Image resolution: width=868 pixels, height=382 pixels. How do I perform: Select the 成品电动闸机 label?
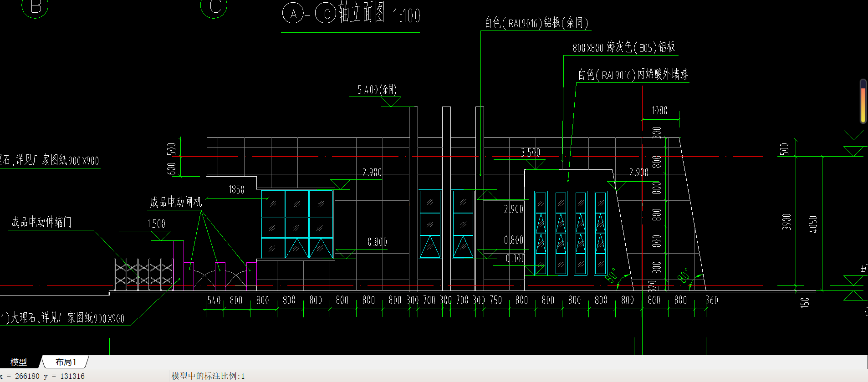(x=176, y=202)
